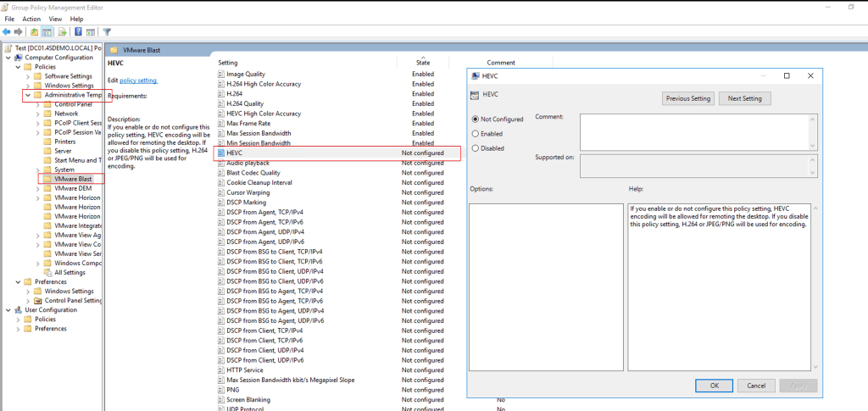Select the Not Configured radio button
This screenshot has width=868, height=411.
476,119
